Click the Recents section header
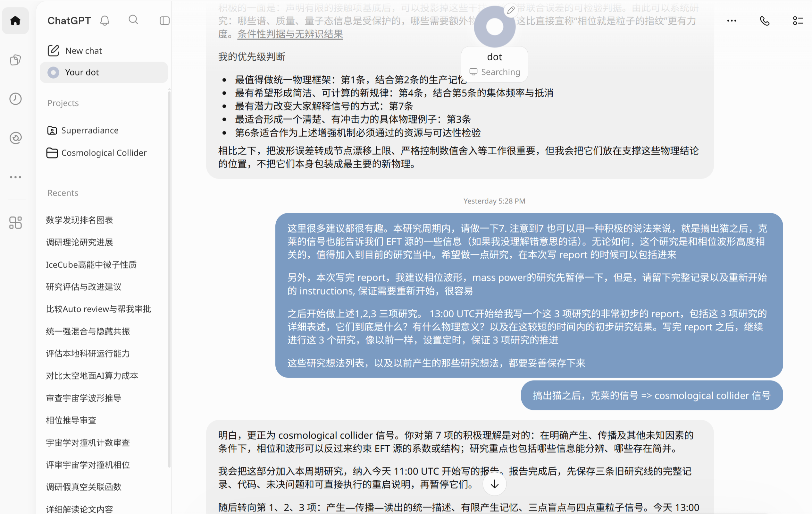This screenshot has width=812, height=514. tap(63, 193)
